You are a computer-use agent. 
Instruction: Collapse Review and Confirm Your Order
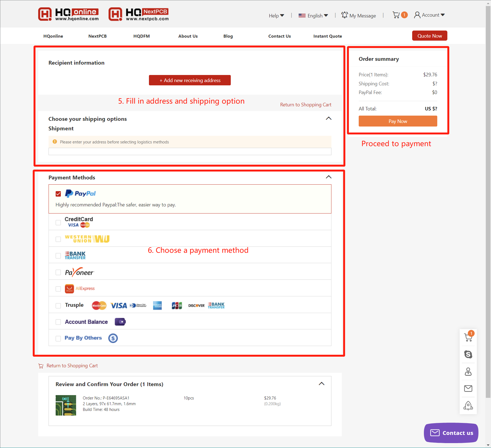coord(322,384)
